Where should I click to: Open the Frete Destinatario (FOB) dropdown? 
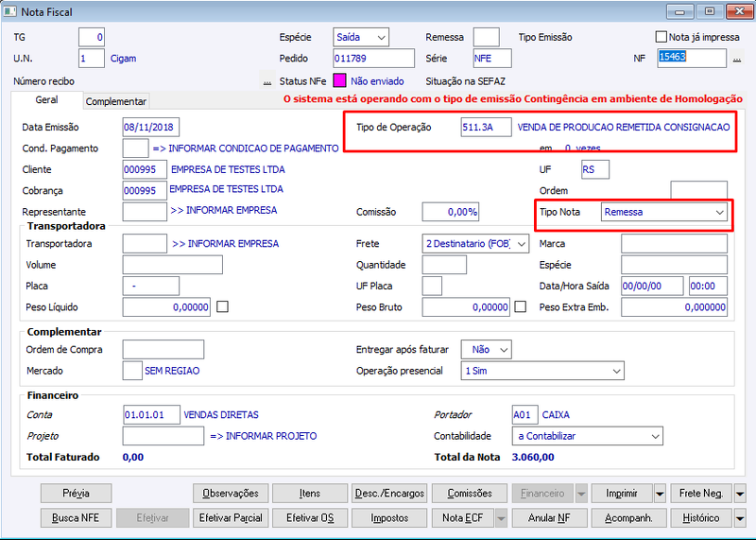point(475,244)
